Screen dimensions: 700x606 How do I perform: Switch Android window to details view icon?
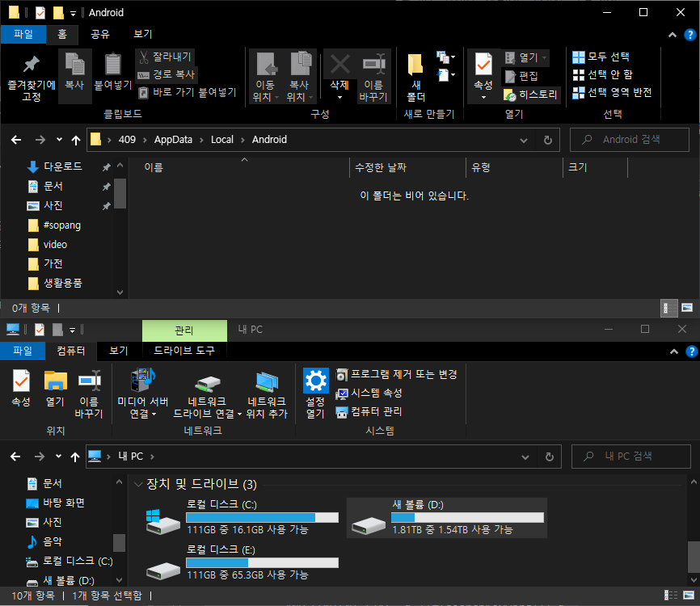tap(668, 308)
